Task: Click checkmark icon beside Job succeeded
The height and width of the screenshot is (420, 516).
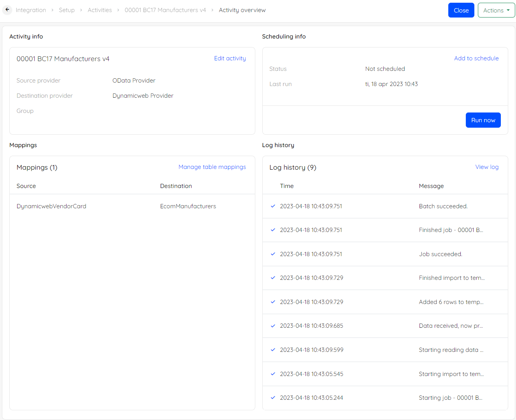Action: click(273, 254)
